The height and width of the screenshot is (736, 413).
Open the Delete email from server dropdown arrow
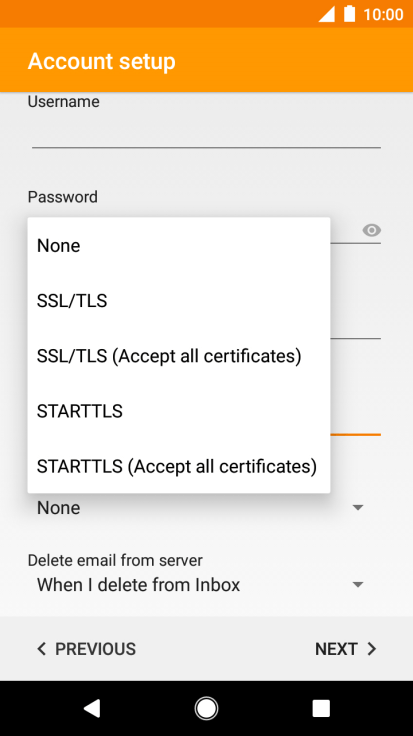click(358, 584)
